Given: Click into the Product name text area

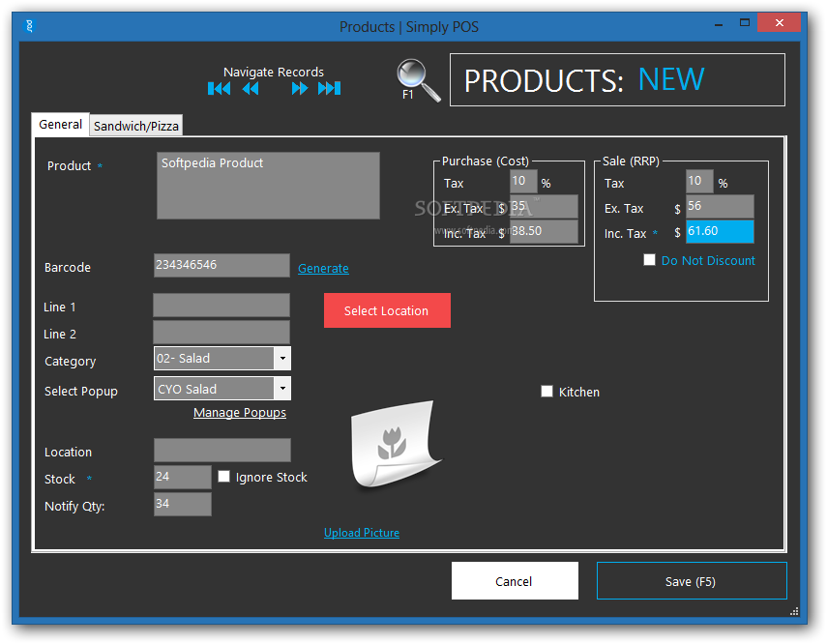Looking at the screenshot, I should click(269, 186).
